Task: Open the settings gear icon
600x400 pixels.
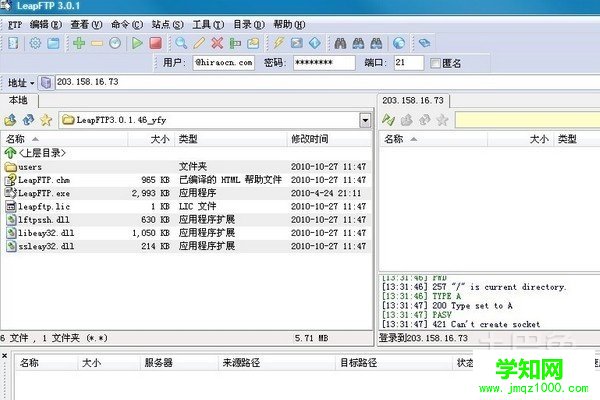Action: [x=35, y=43]
